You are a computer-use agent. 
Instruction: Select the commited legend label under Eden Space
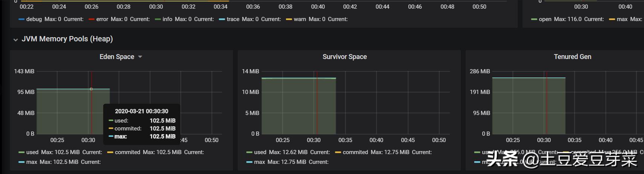tap(128, 152)
